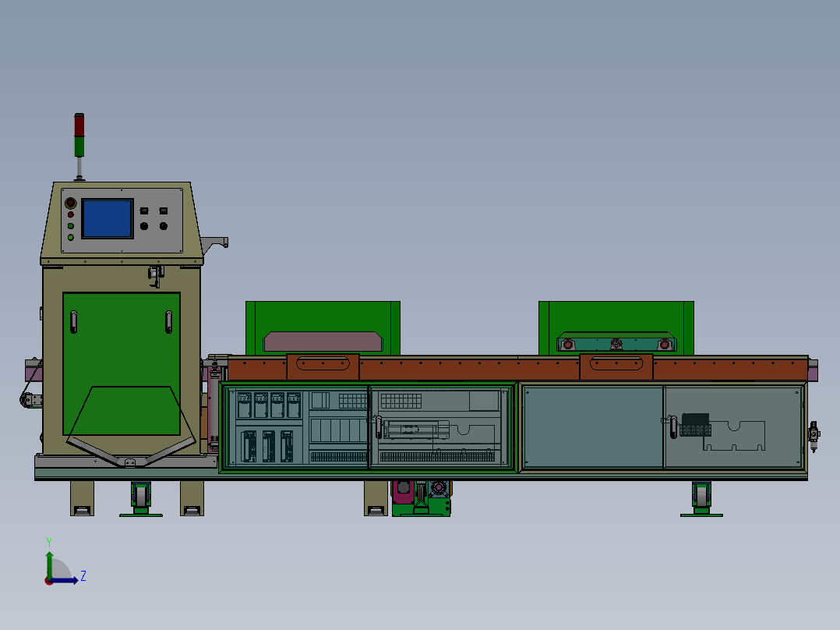The height and width of the screenshot is (630, 840).
Task: Click the Y label of the coordinate triad
Action: pos(49,543)
